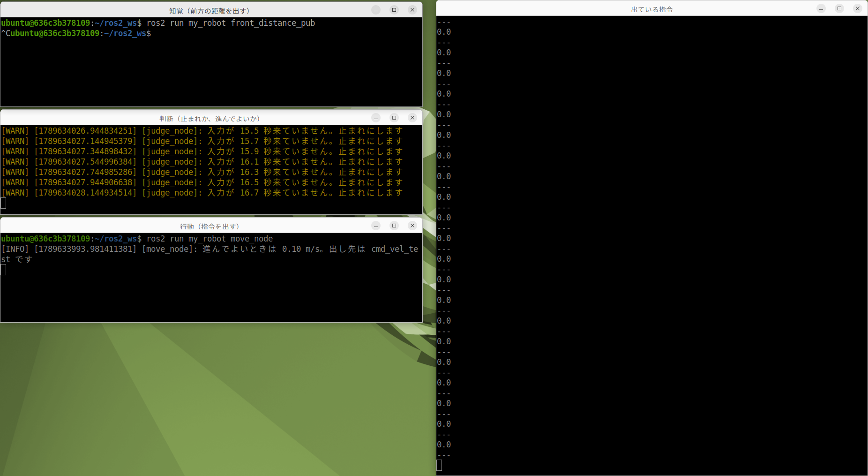Close the 判断 terminal window

click(412, 118)
